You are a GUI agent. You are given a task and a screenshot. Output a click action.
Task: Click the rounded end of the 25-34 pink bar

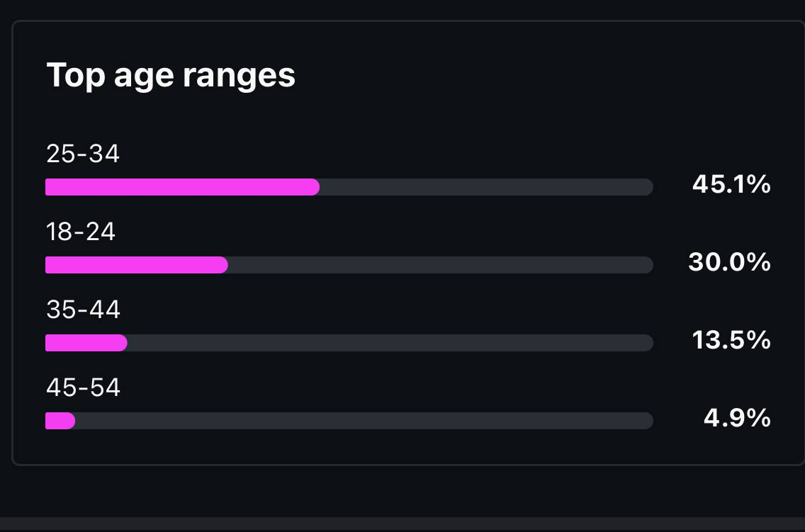tap(314, 187)
